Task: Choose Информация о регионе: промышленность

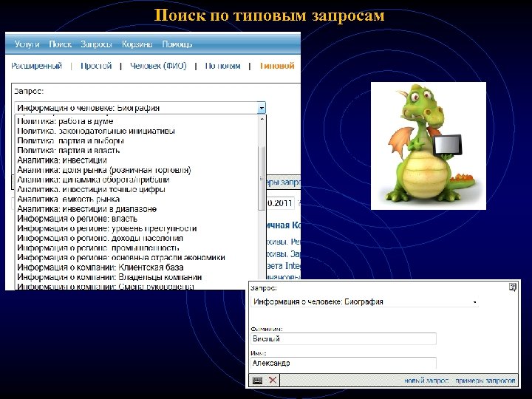Action: pos(98,248)
